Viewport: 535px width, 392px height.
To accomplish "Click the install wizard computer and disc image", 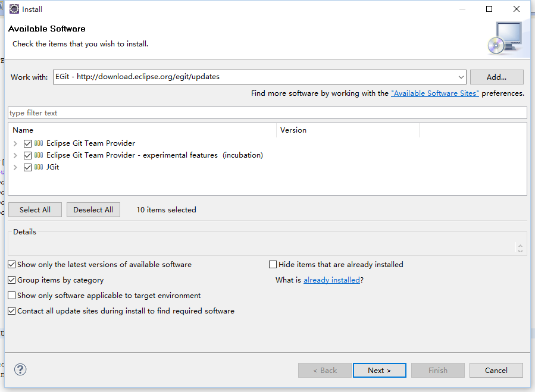I will click(505, 38).
